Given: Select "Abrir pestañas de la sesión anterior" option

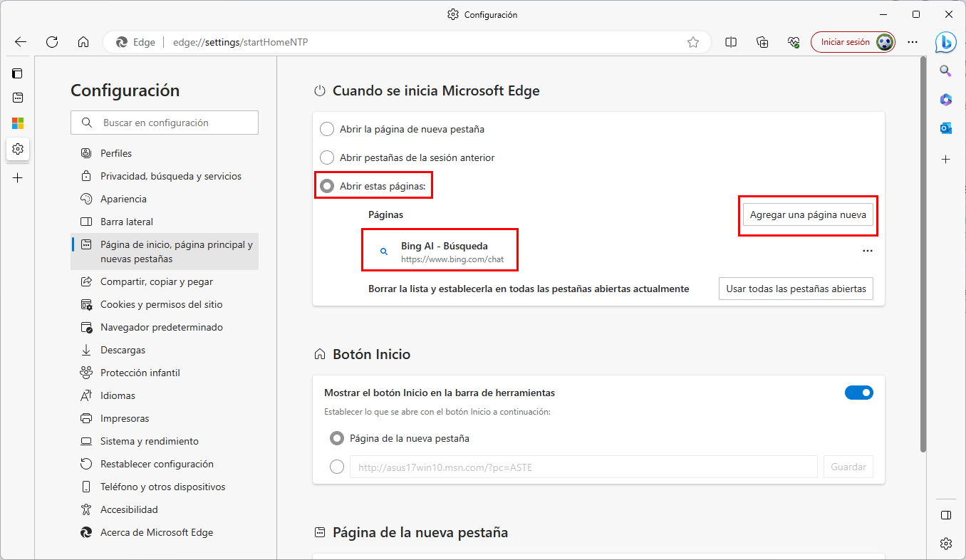Looking at the screenshot, I should point(327,157).
